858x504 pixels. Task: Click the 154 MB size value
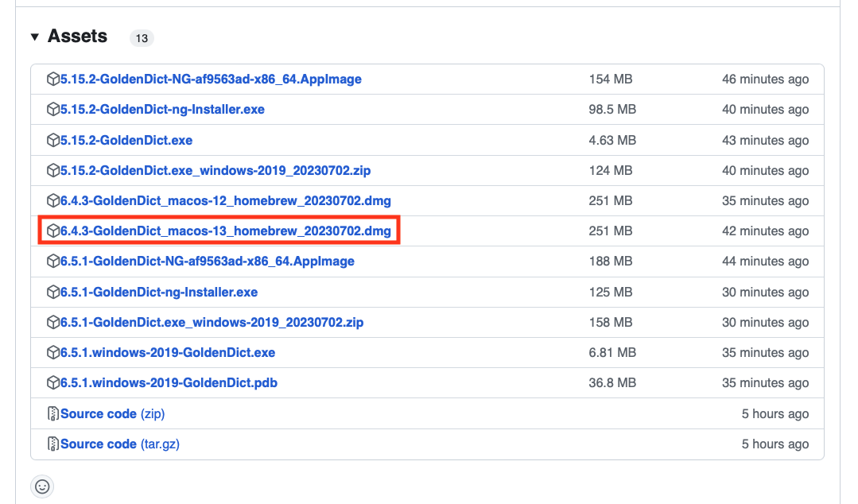(x=611, y=79)
